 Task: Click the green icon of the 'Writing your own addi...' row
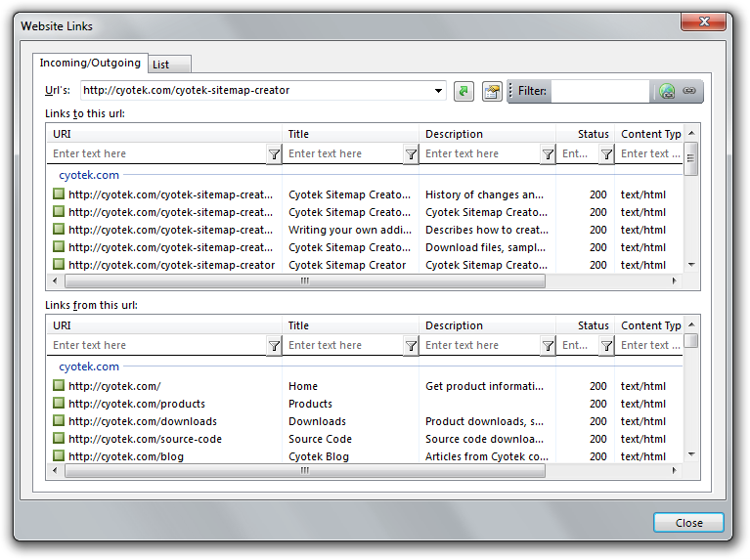click(59, 229)
